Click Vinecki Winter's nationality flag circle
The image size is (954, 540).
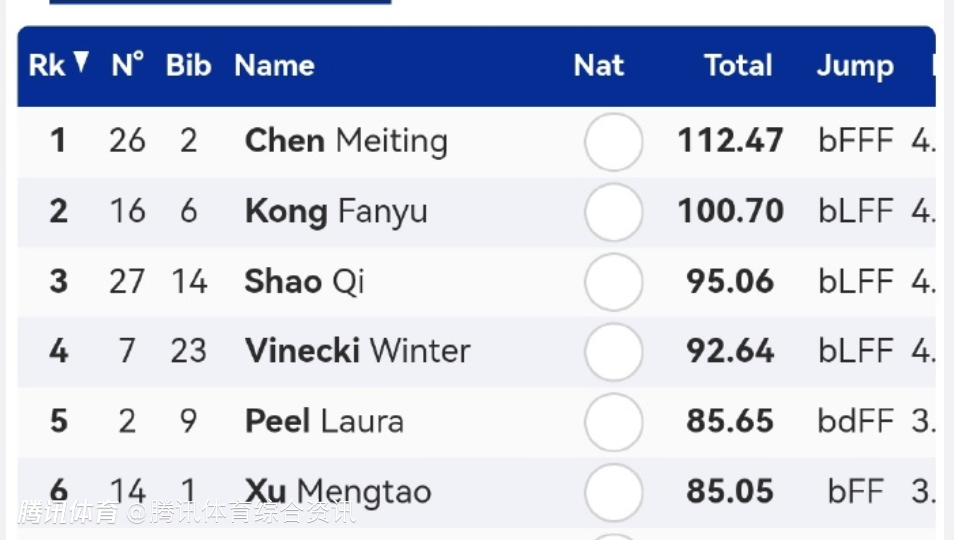tap(613, 352)
